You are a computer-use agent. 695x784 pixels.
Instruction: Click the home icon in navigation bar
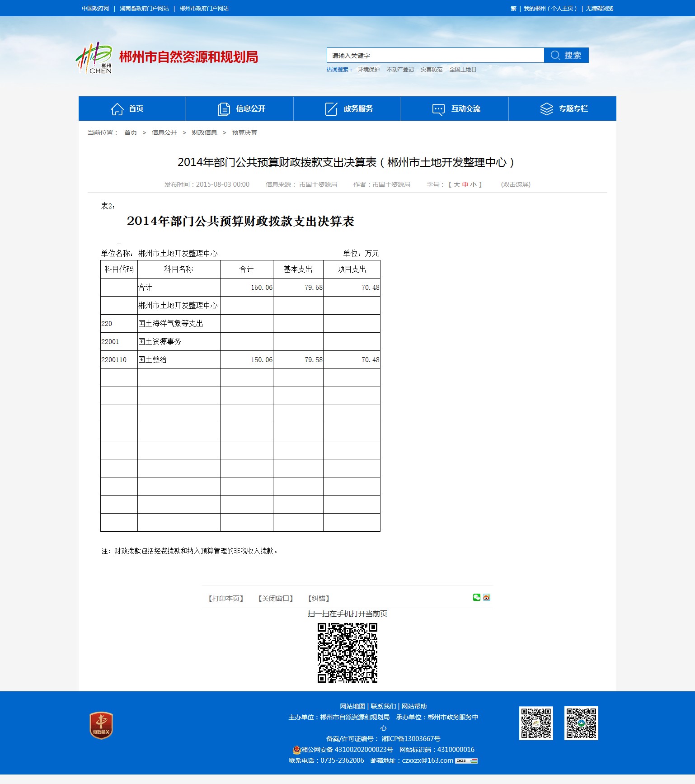point(117,109)
